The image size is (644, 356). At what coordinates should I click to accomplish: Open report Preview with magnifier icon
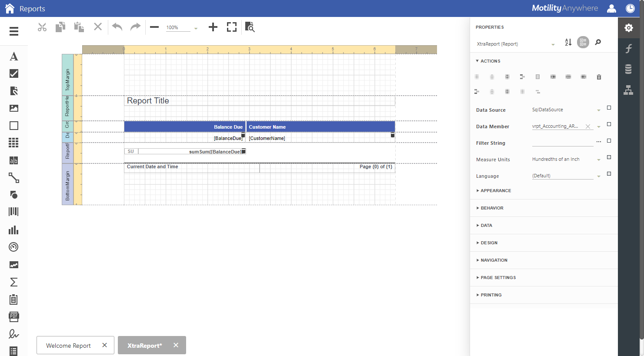(x=250, y=27)
